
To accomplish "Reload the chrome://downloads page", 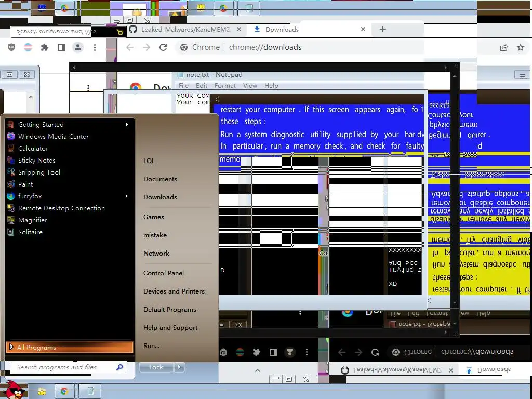I will [x=163, y=47].
